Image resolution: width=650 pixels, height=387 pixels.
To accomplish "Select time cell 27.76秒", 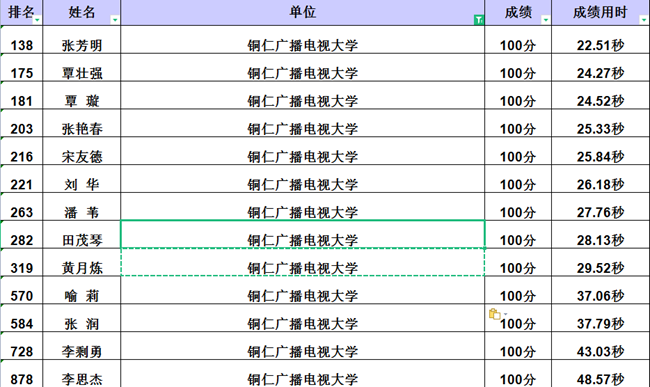I will pos(600,206).
